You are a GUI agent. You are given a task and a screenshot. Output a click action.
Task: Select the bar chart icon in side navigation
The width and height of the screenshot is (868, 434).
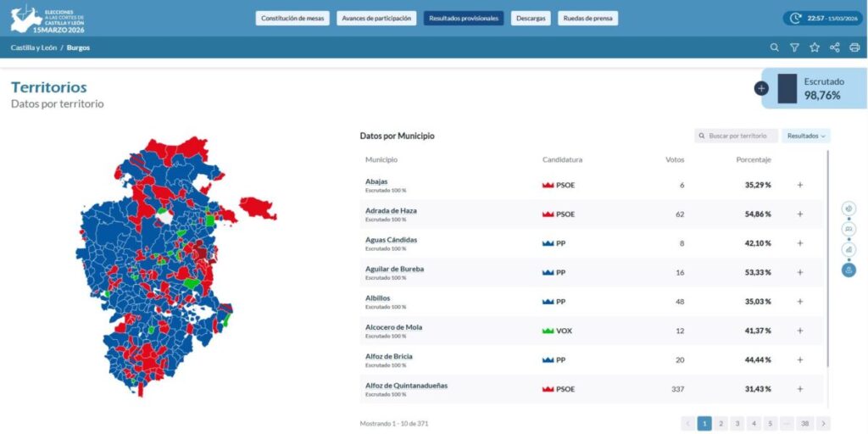pyautogui.click(x=849, y=250)
